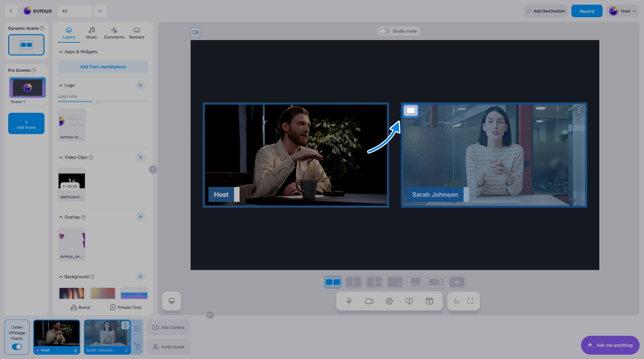Toggle Sarah Johnson feed microphone
Screen dimensions: 644x359
[x=127, y=350]
